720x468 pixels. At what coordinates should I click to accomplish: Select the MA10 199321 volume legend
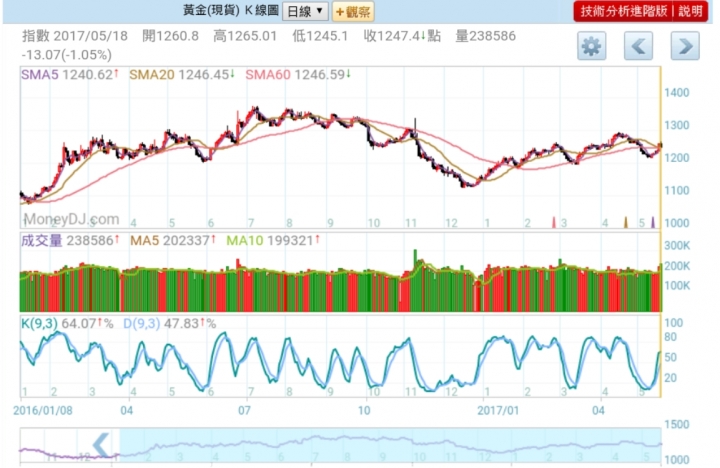coord(273,240)
